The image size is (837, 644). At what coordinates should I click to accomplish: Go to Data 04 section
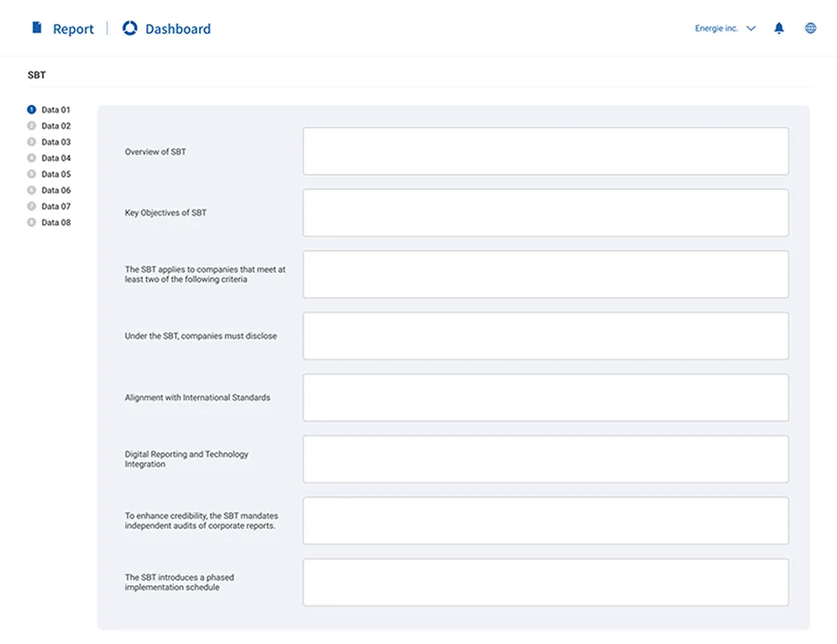click(x=55, y=158)
